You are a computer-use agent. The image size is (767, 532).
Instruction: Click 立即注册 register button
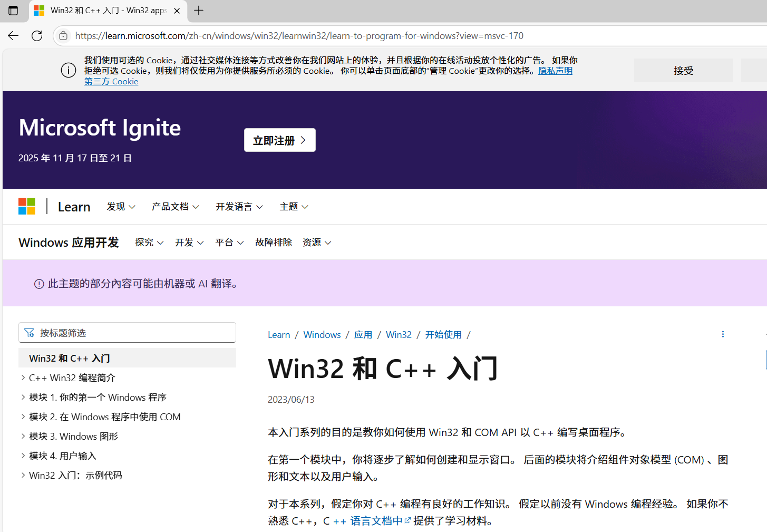coord(280,140)
